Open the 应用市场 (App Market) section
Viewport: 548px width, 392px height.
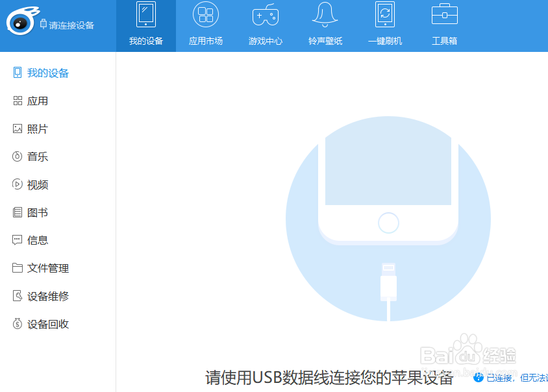[x=206, y=25]
